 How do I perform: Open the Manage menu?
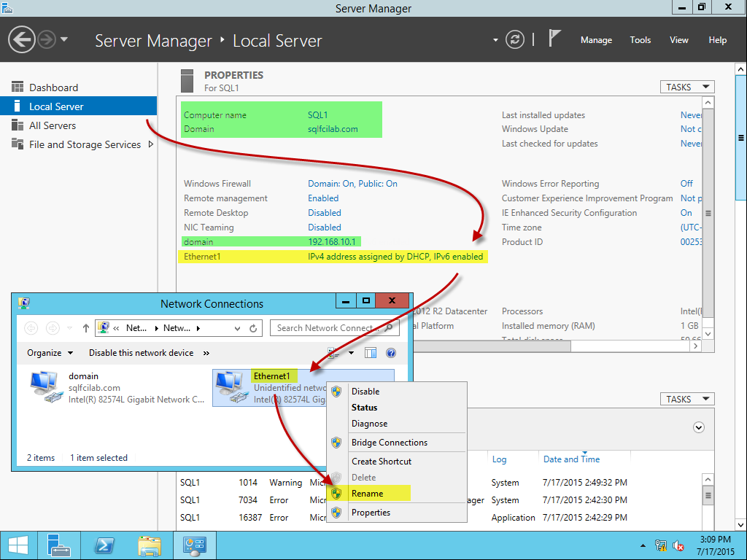(x=596, y=40)
